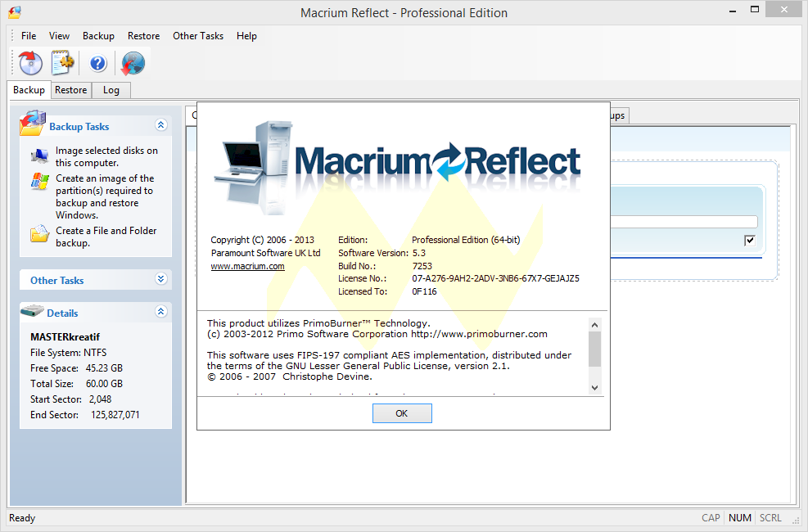Click 'Image selected disks on this computer'
Image resolution: width=808 pixels, height=532 pixels.
point(106,156)
